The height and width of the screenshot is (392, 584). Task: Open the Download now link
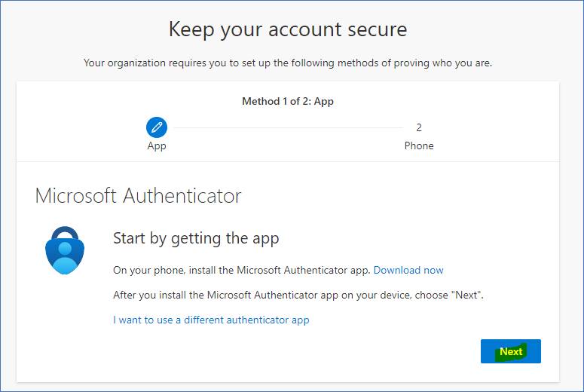tap(408, 270)
